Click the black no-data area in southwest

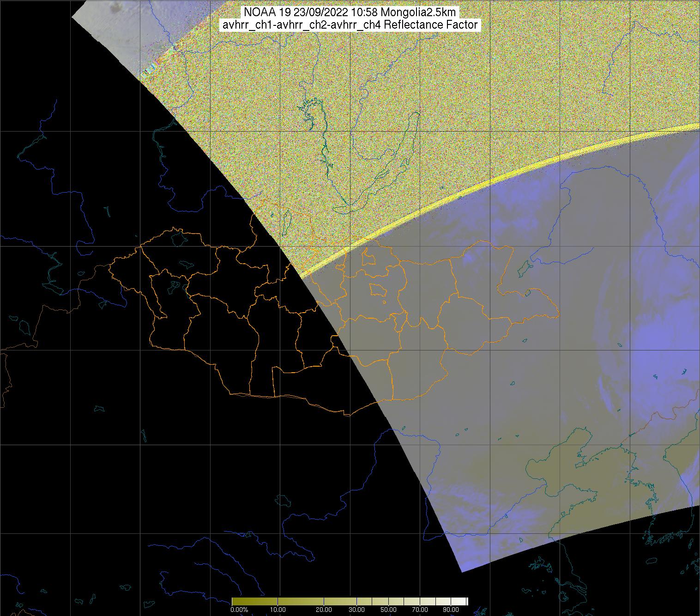[x=139, y=485]
